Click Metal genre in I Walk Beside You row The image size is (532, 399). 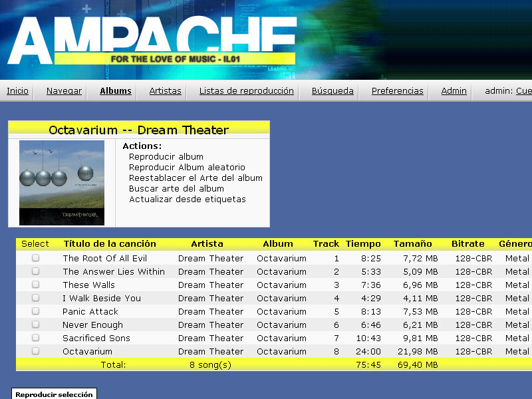pos(517,298)
